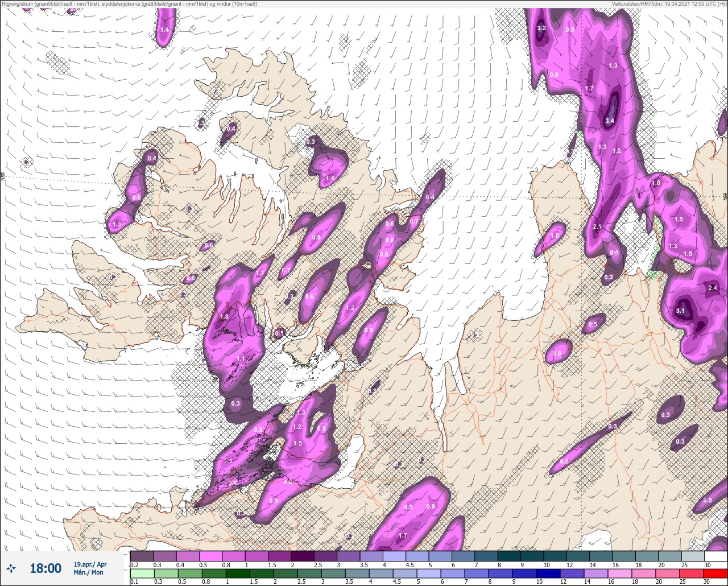Select the bright red swatch ending the rain legend

(x=715, y=573)
